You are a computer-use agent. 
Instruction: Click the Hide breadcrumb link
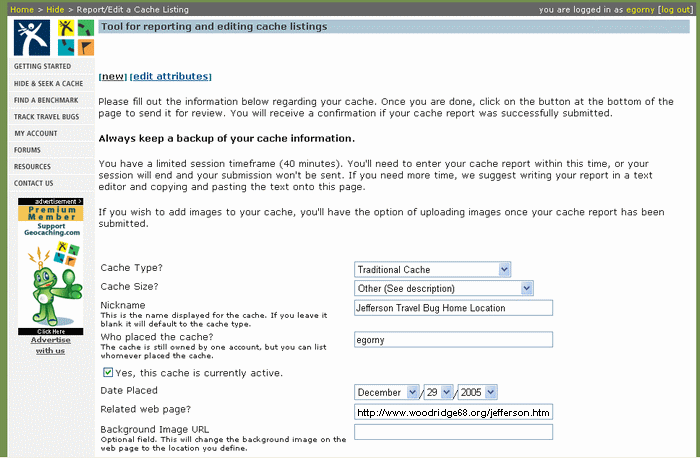(x=55, y=9)
